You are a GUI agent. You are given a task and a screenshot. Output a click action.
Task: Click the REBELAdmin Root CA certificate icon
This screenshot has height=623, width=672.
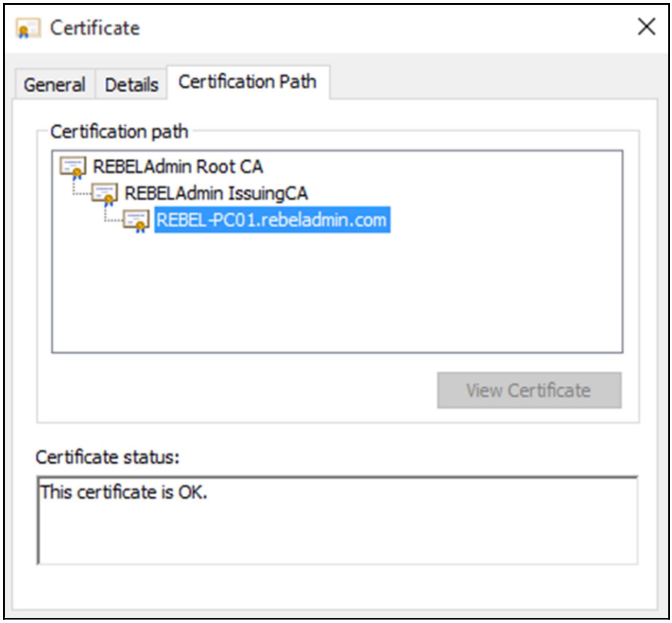73,167
